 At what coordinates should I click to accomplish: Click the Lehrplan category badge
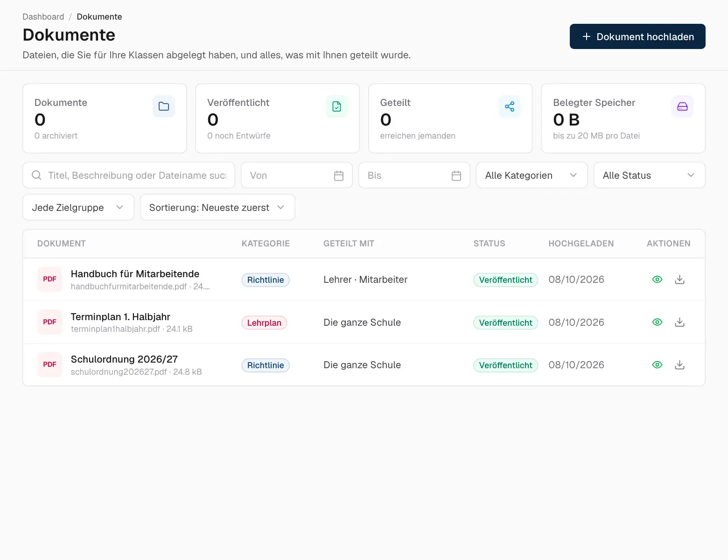[264, 323]
